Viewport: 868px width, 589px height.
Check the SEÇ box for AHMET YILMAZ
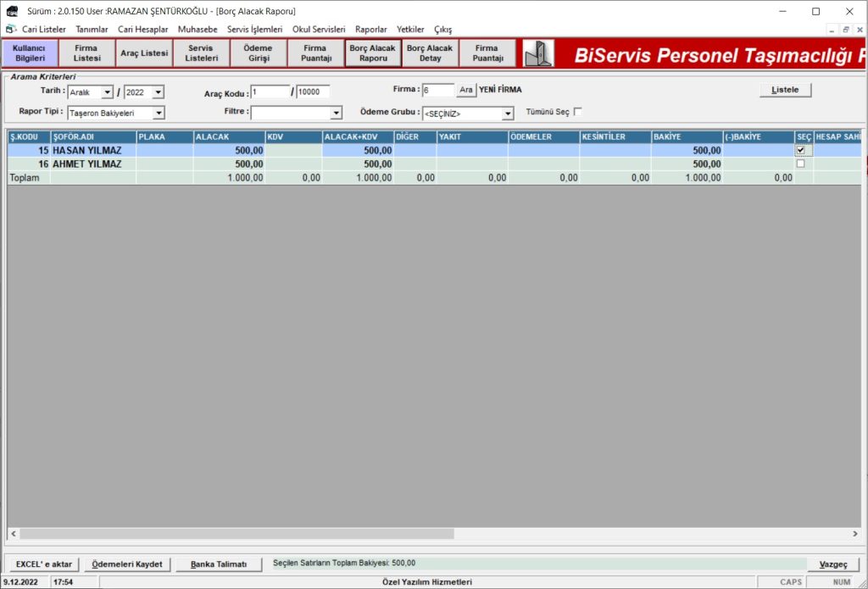800,164
